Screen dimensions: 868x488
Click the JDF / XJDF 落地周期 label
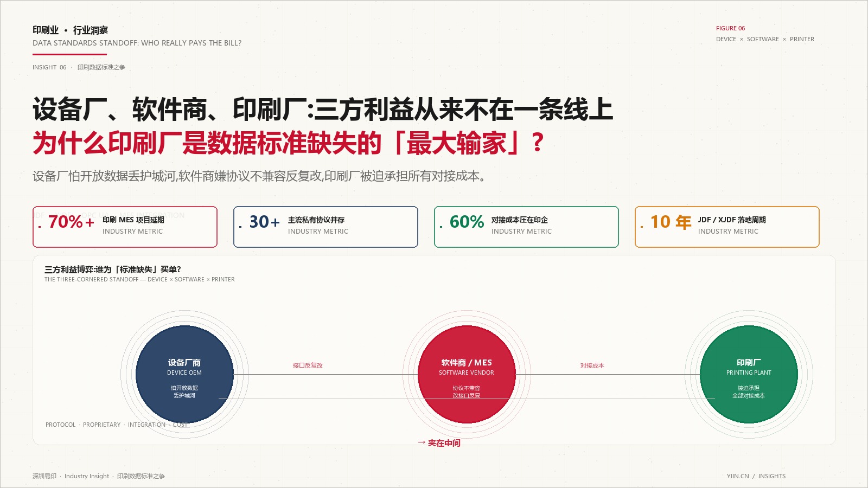pos(732,220)
